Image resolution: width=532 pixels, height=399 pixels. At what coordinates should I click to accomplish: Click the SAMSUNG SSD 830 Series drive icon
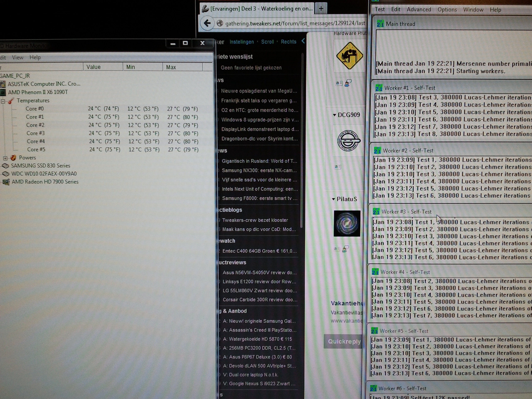(x=5, y=166)
